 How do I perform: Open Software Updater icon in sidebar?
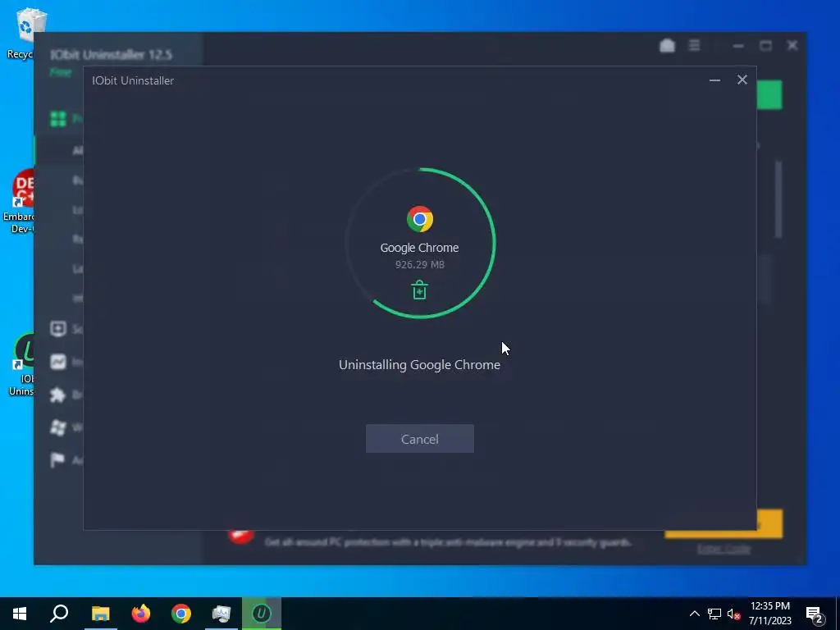[58, 328]
